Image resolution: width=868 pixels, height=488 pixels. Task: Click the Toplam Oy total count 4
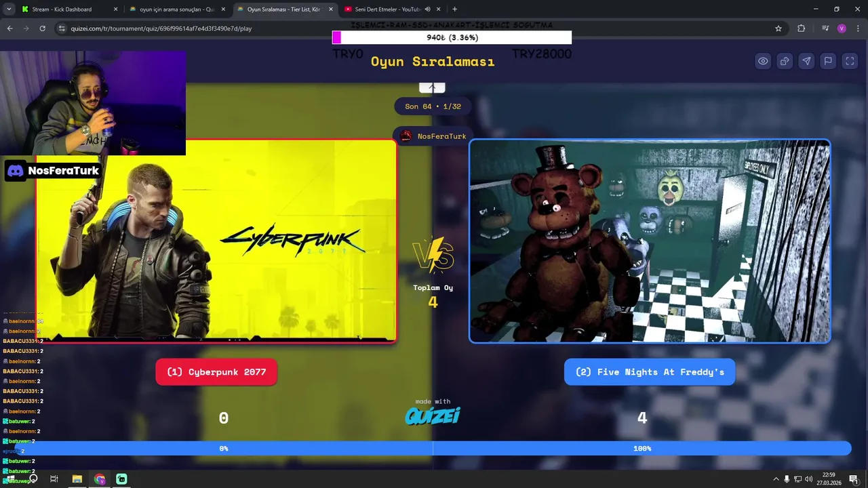pyautogui.click(x=433, y=302)
